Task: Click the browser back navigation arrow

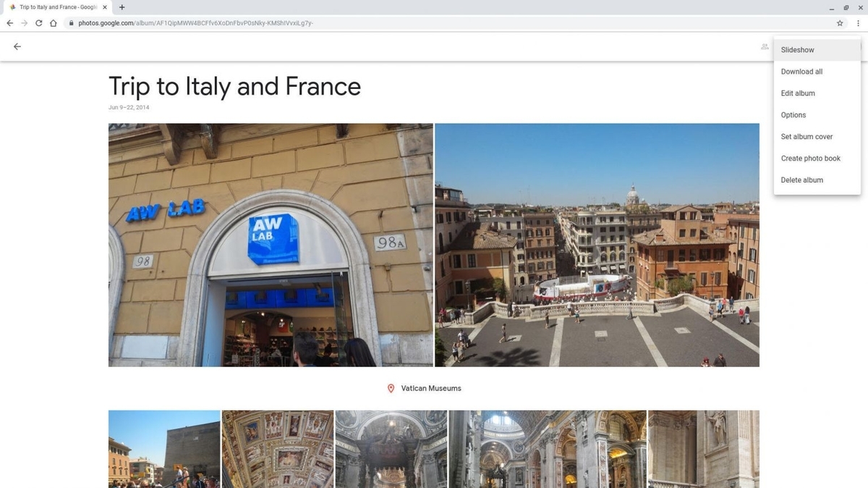Action: 9,22
